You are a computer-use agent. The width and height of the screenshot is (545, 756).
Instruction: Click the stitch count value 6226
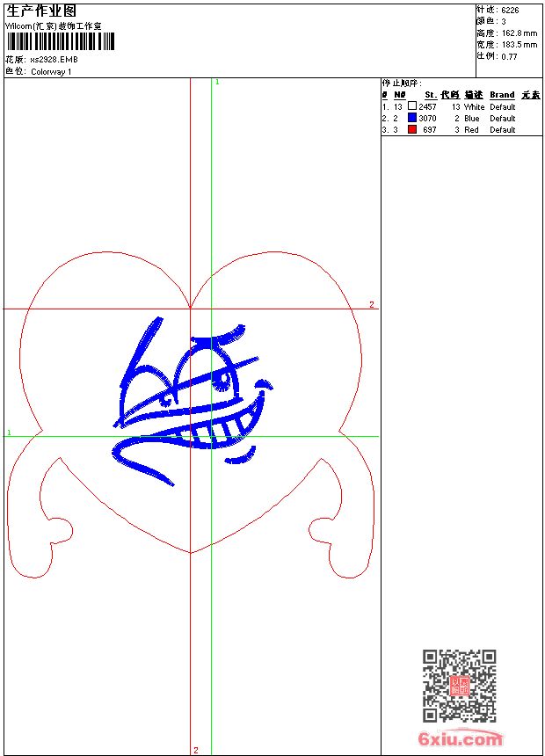pyautogui.click(x=510, y=11)
